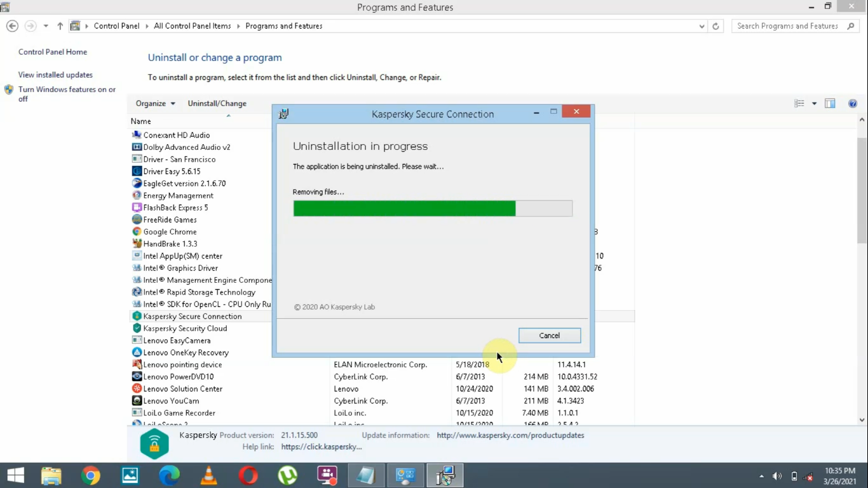Open uTorrent from the taskbar

(287, 475)
